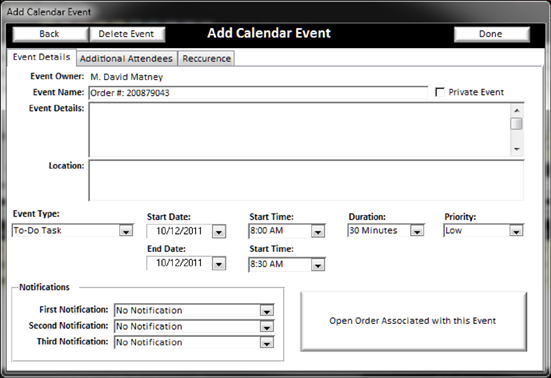Open Order Associated with this Event
This screenshot has width=551, height=378.
pos(413,321)
